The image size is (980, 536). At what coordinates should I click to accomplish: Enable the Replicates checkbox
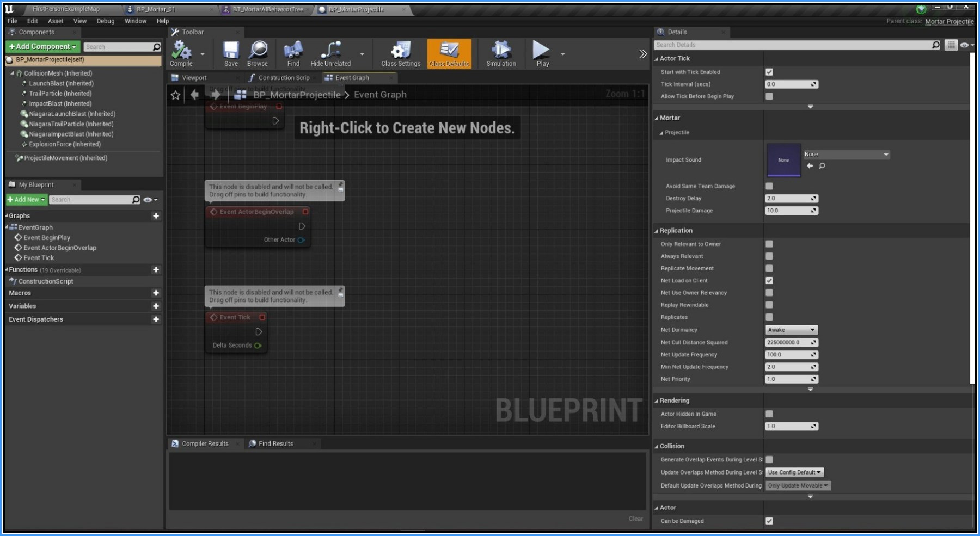pyautogui.click(x=769, y=317)
